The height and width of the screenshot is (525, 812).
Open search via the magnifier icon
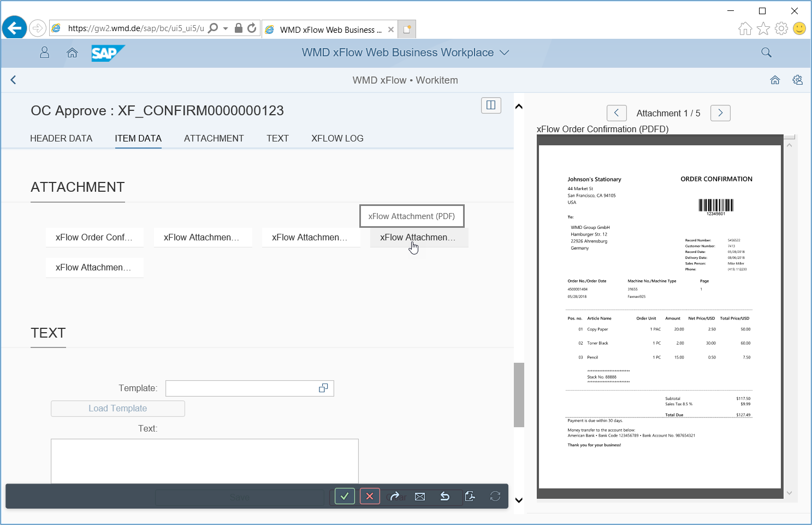point(766,52)
